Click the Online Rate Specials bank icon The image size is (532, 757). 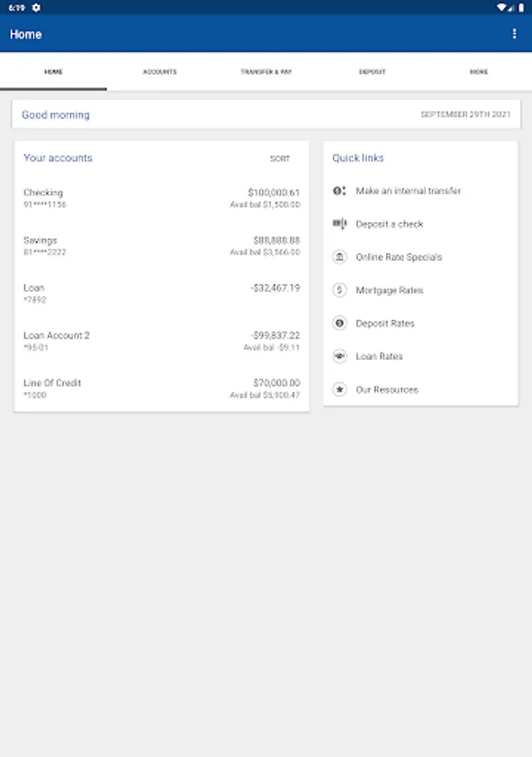[340, 257]
